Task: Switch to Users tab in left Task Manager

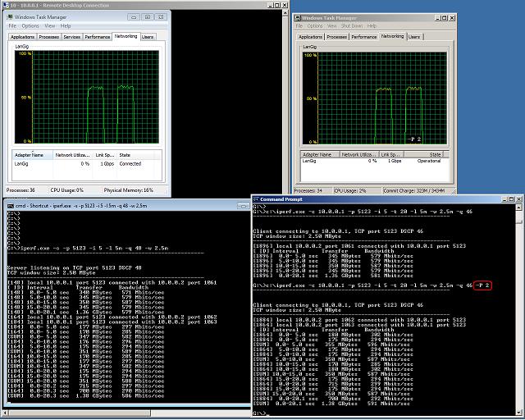Action: coord(148,37)
